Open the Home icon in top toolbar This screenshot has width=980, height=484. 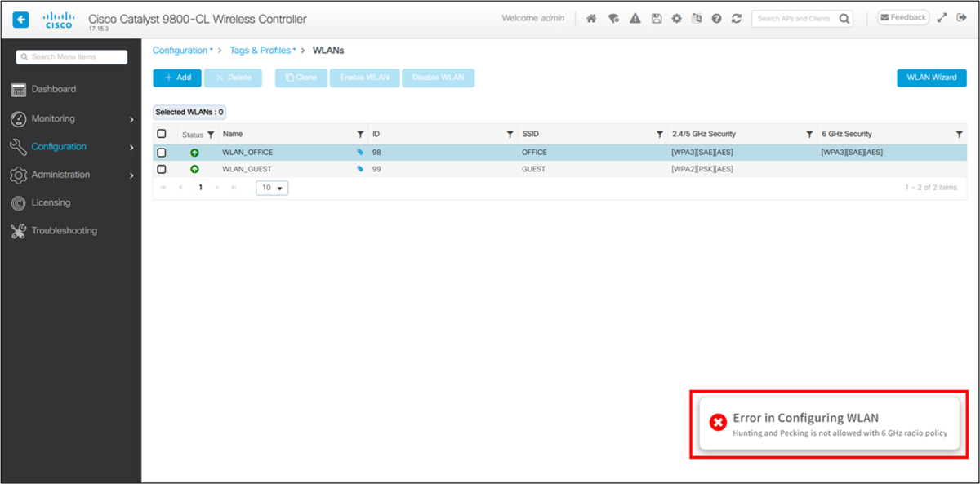coord(592,19)
